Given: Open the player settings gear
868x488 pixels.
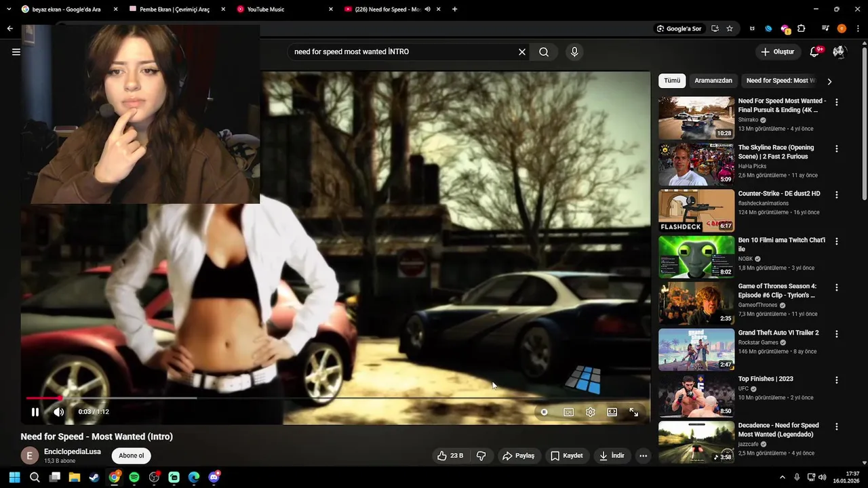Looking at the screenshot, I should pyautogui.click(x=590, y=412).
